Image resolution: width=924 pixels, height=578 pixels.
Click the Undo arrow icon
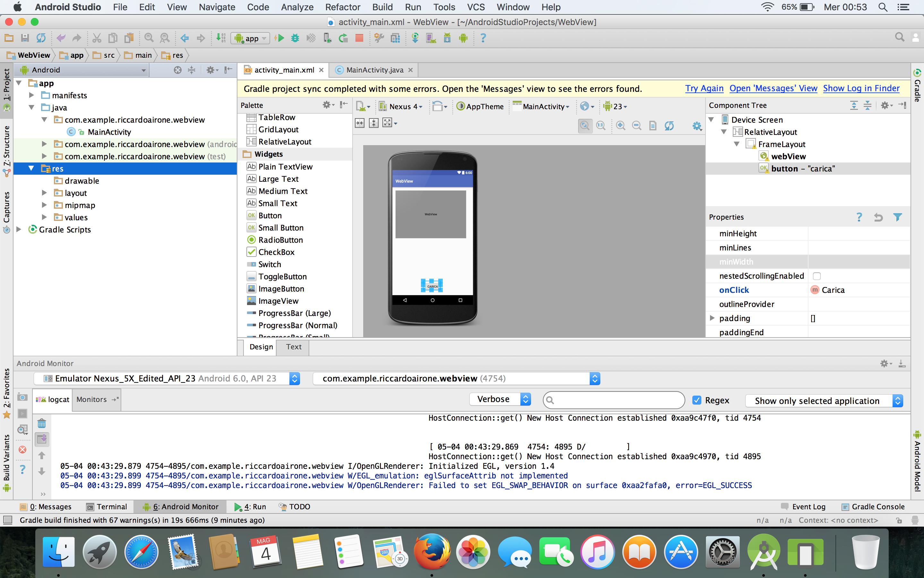[x=61, y=38]
